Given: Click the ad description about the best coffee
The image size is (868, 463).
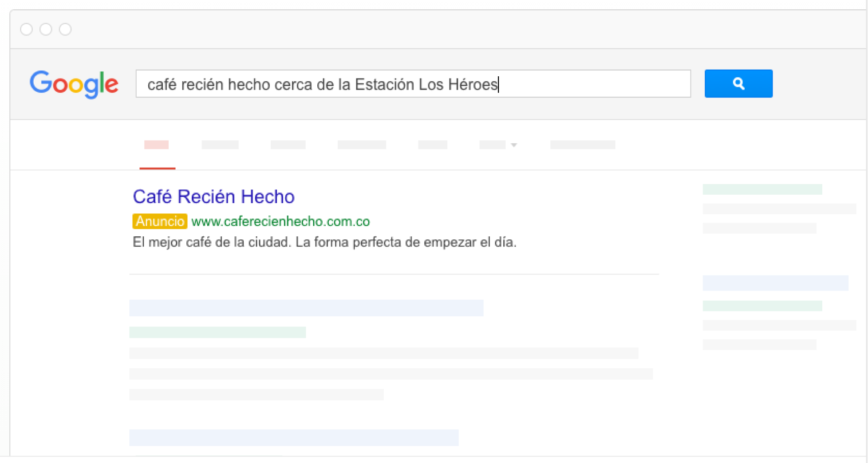Looking at the screenshot, I should coord(324,242).
